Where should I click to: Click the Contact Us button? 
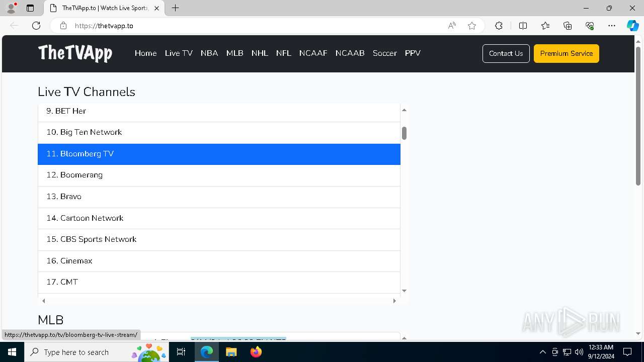pyautogui.click(x=506, y=53)
